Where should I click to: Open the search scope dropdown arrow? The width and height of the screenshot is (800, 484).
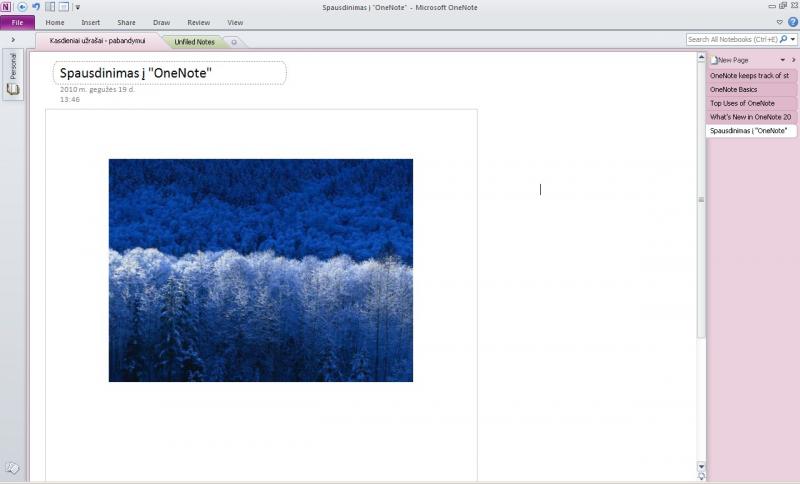(793, 39)
